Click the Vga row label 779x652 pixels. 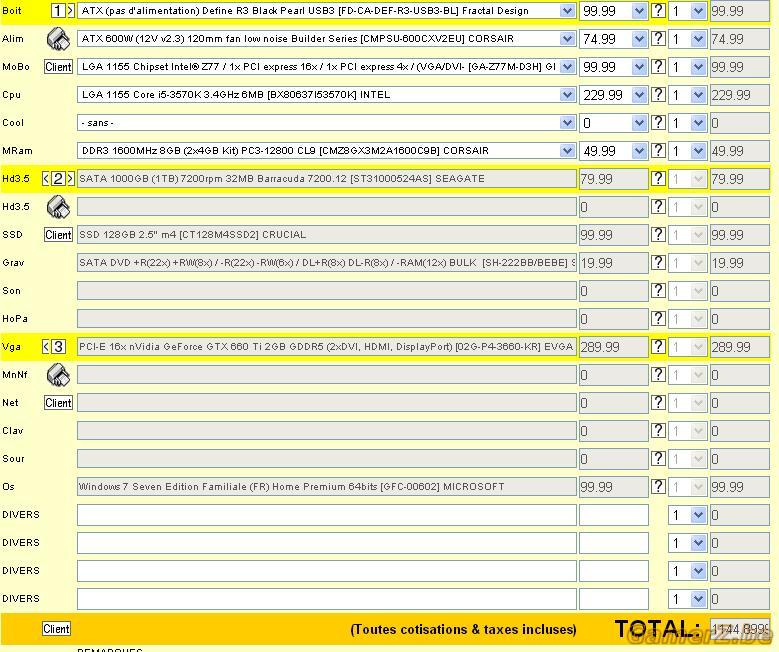click(11, 346)
